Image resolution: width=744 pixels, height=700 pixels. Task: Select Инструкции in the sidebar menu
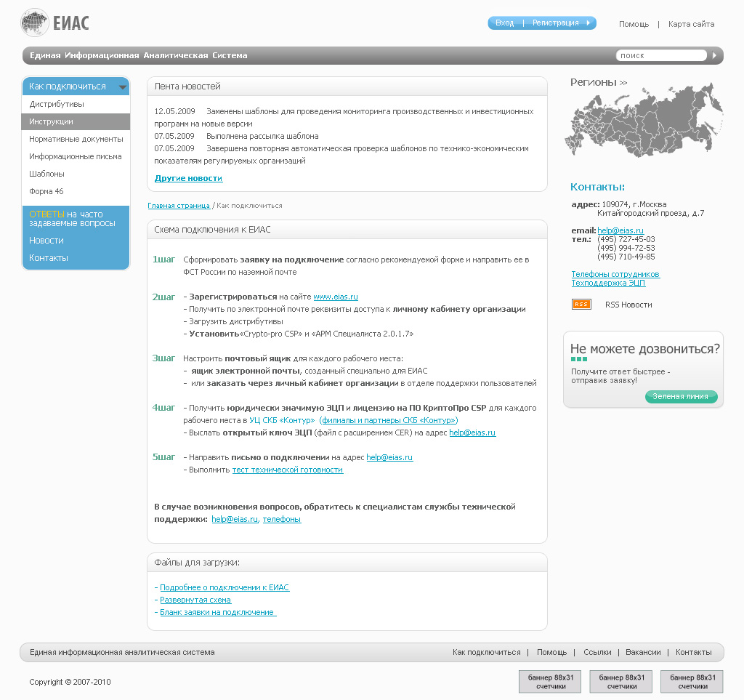(76, 121)
